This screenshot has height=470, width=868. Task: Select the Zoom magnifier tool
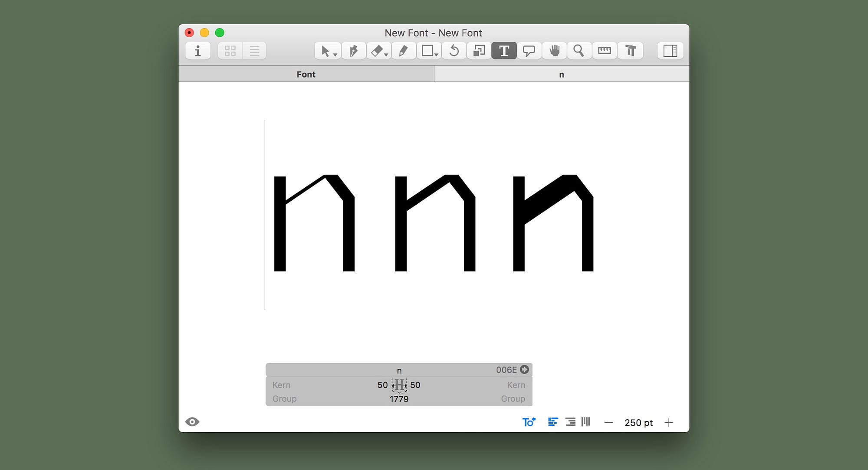point(579,51)
